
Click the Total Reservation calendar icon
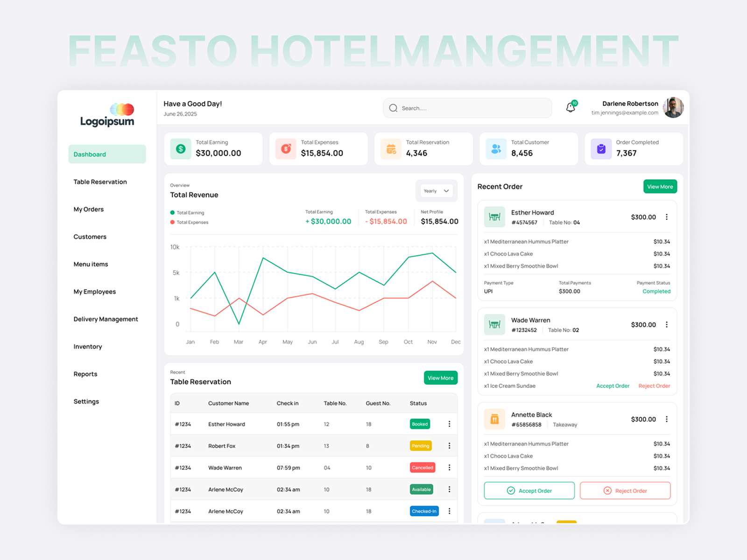point(390,148)
